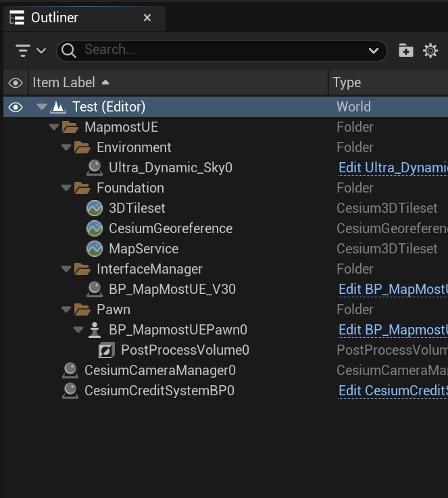Viewport: 448px width, 498px height.
Task: Click the world icon beside Test (Editor)
Action: [x=58, y=107]
